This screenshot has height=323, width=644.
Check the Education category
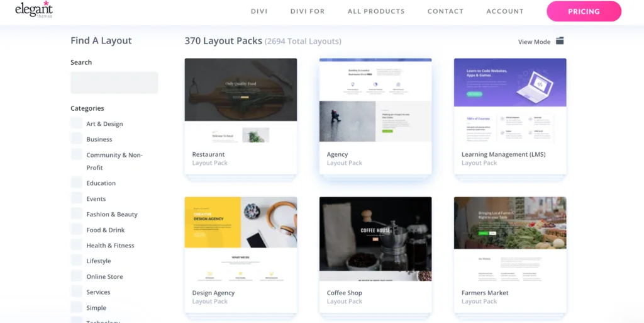[76, 183]
